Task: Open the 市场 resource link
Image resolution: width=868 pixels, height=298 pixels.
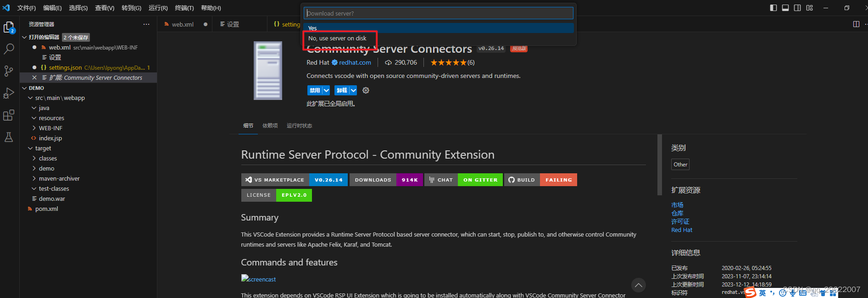Action: [677, 205]
